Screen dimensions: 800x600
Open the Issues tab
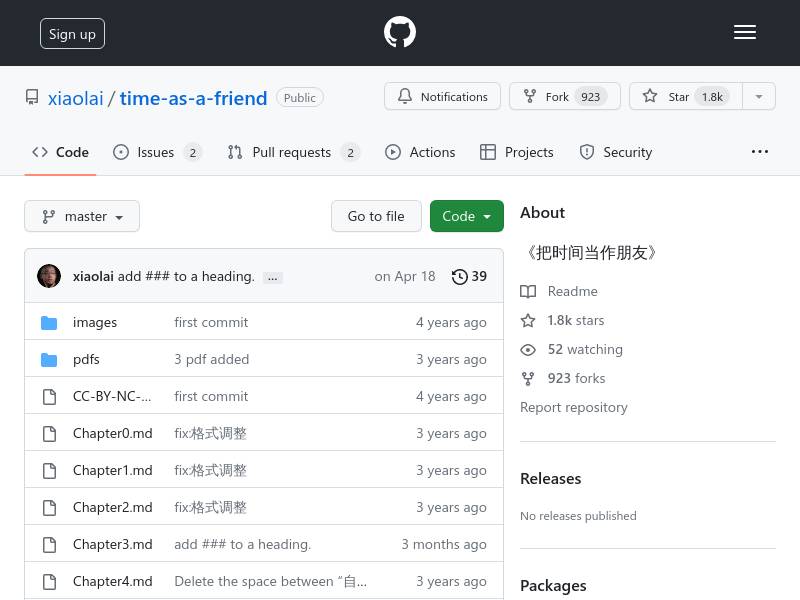click(x=157, y=152)
